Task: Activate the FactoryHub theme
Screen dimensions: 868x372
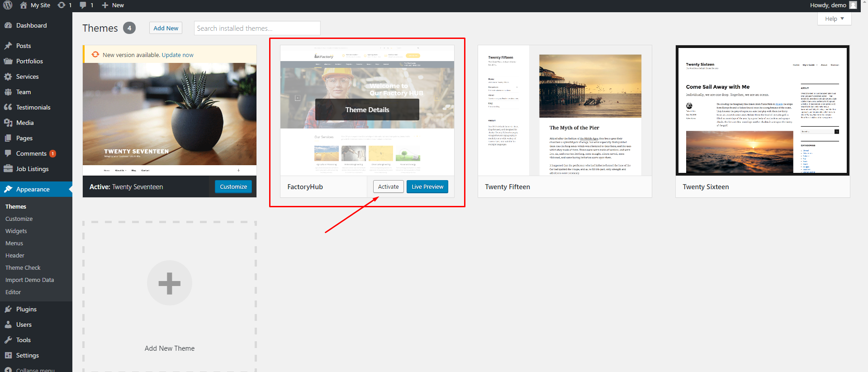Action: pos(388,186)
